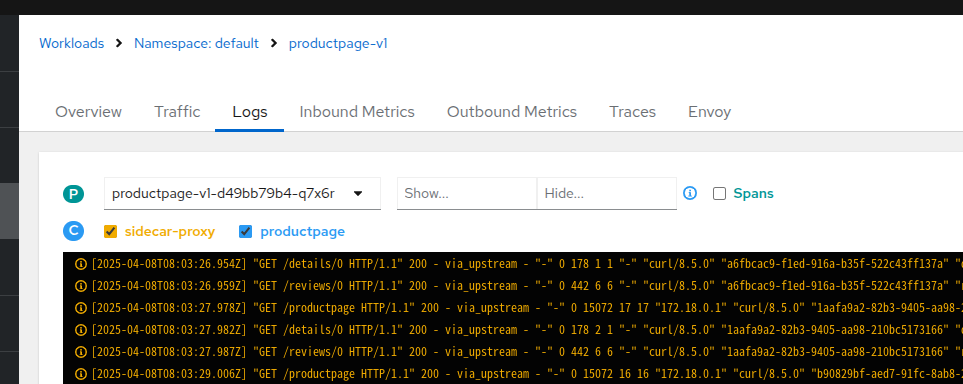
Task: Click info icon of 08:03:27.982Z log line
Action: [80, 330]
